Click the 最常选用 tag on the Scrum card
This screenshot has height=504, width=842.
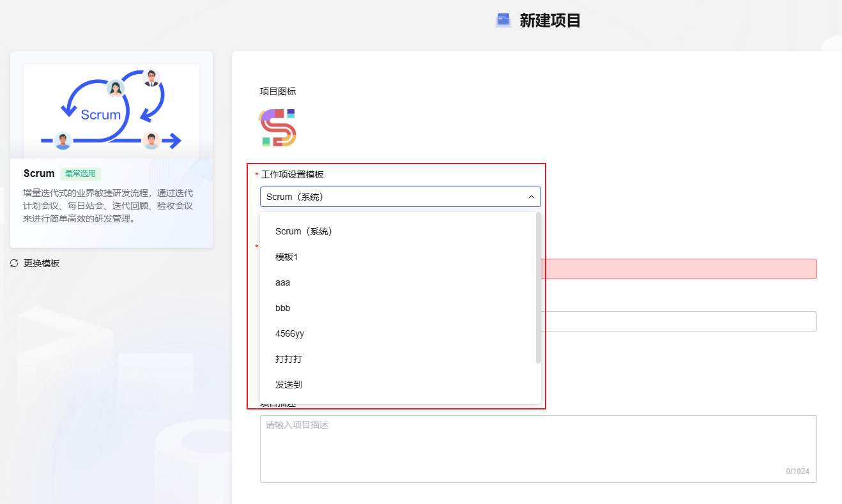[x=80, y=174]
